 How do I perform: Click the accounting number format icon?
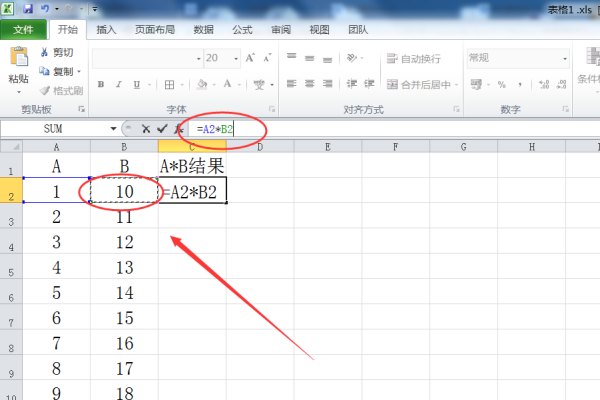point(476,84)
